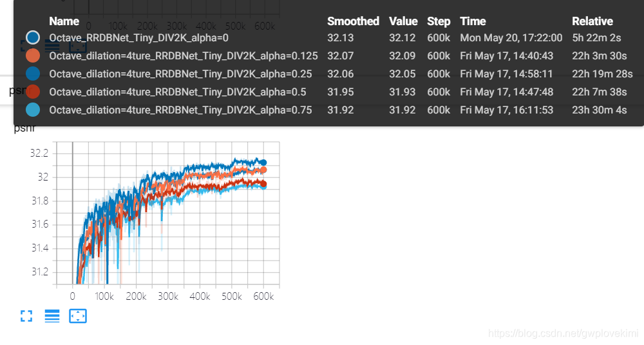The height and width of the screenshot is (345, 644).
Task: Click value 31.93 in alpha=0.5 row
Action: click(402, 92)
